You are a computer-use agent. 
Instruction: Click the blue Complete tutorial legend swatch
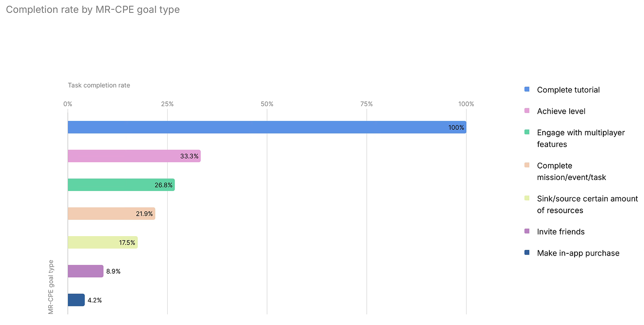(527, 89)
